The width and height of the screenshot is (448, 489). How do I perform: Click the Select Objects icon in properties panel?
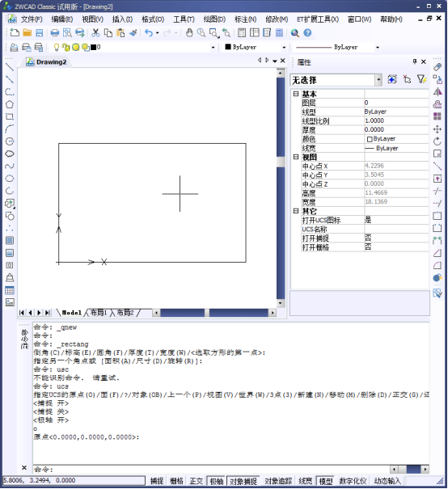tap(407, 79)
